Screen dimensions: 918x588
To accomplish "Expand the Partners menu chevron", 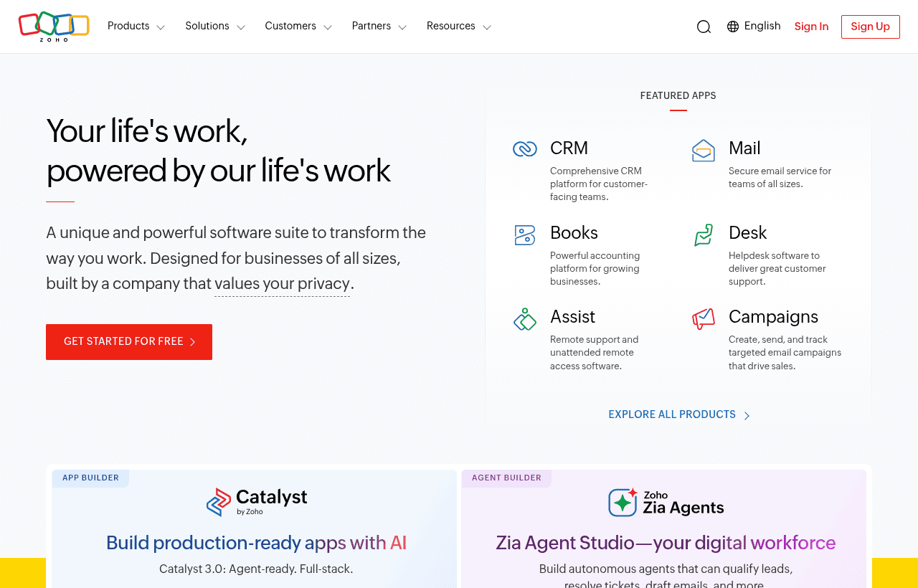I will [402, 27].
